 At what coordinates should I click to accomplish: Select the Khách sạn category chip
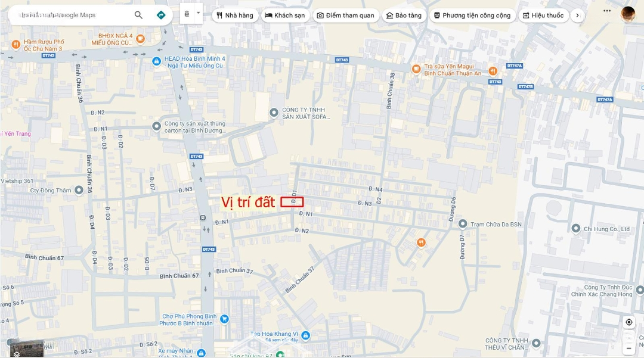(x=285, y=15)
